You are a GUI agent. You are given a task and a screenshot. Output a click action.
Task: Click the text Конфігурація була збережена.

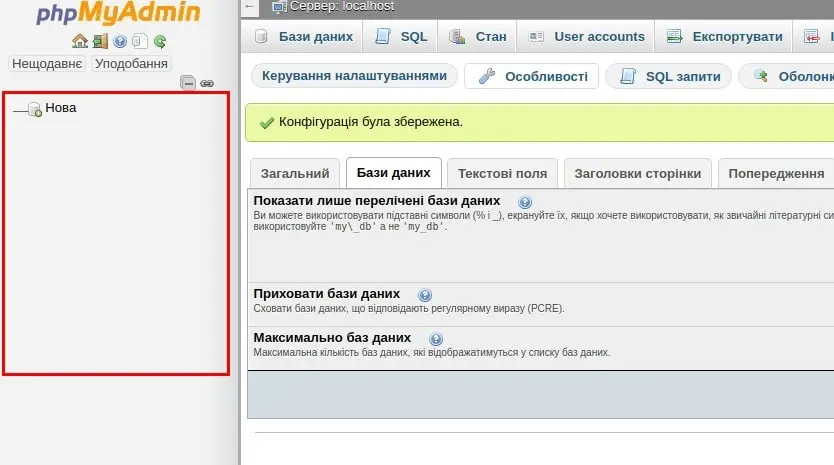pos(371,122)
